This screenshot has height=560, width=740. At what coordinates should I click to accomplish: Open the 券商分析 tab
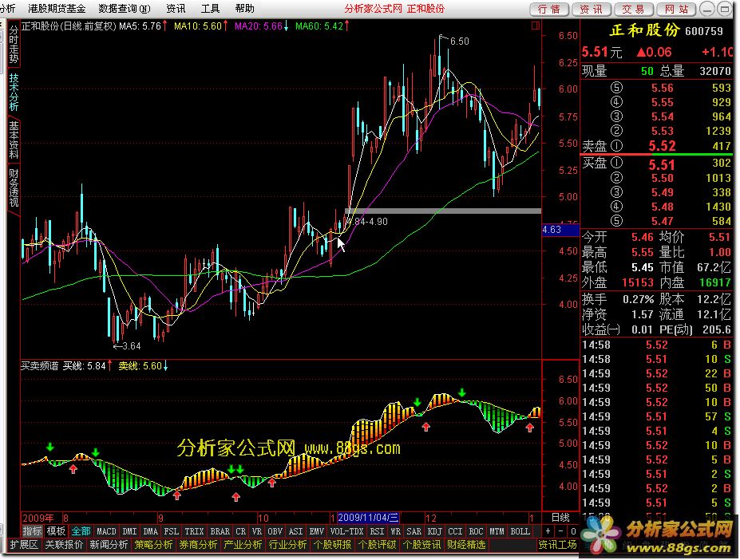pyautogui.click(x=199, y=545)
